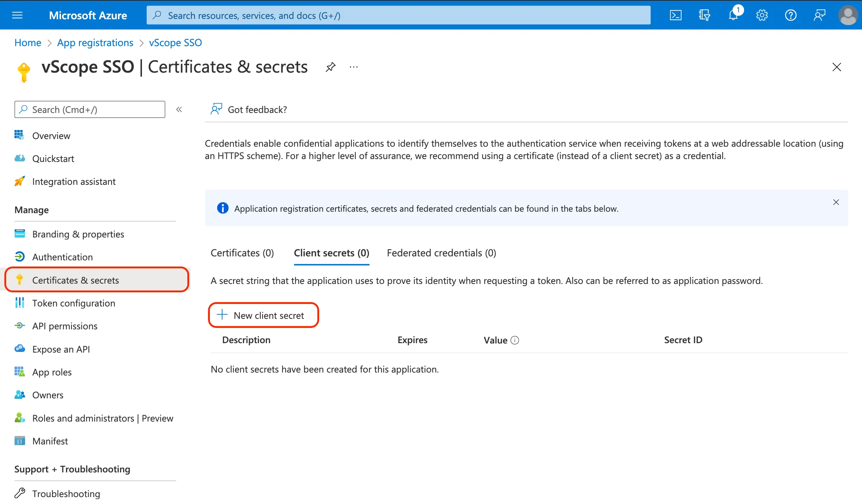862x504 pixels.
Task: Click the Got feedback? link
Action: point(257,110)
